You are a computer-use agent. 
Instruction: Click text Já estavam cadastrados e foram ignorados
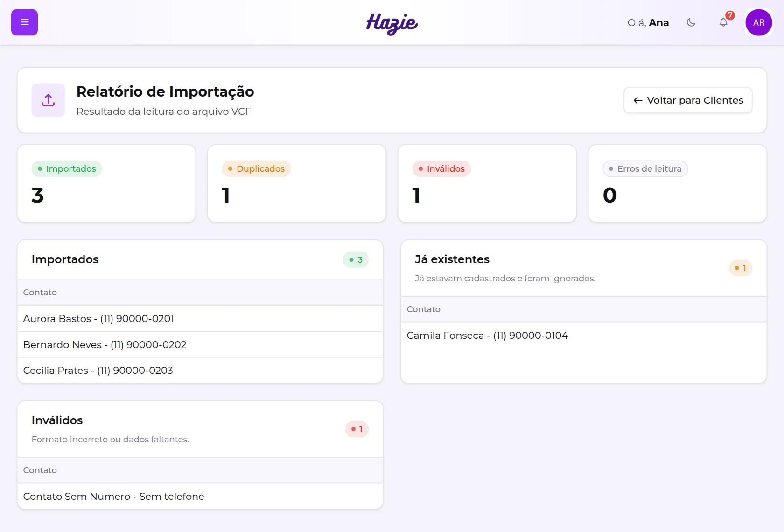[x=505, y=279]
